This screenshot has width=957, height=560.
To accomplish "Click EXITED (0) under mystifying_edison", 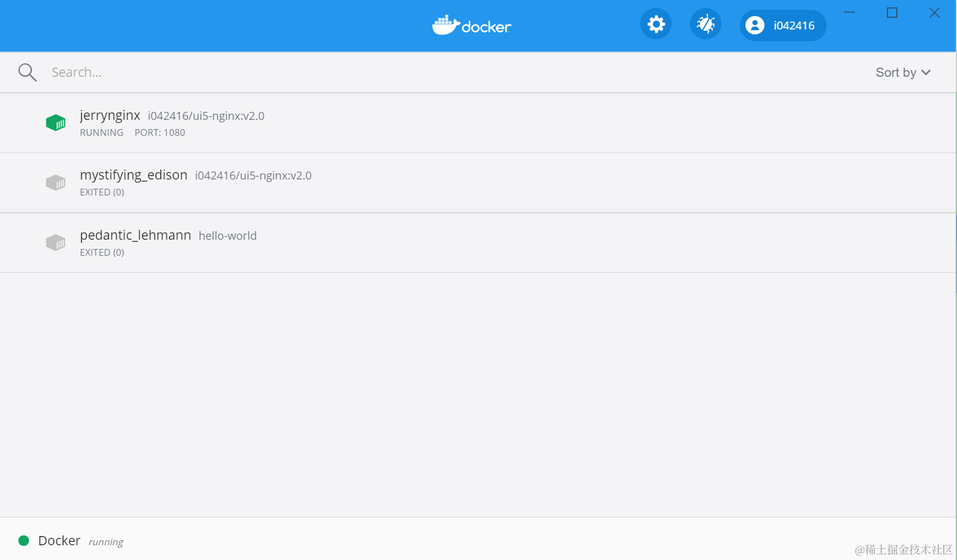I will [x=102, y=192].
